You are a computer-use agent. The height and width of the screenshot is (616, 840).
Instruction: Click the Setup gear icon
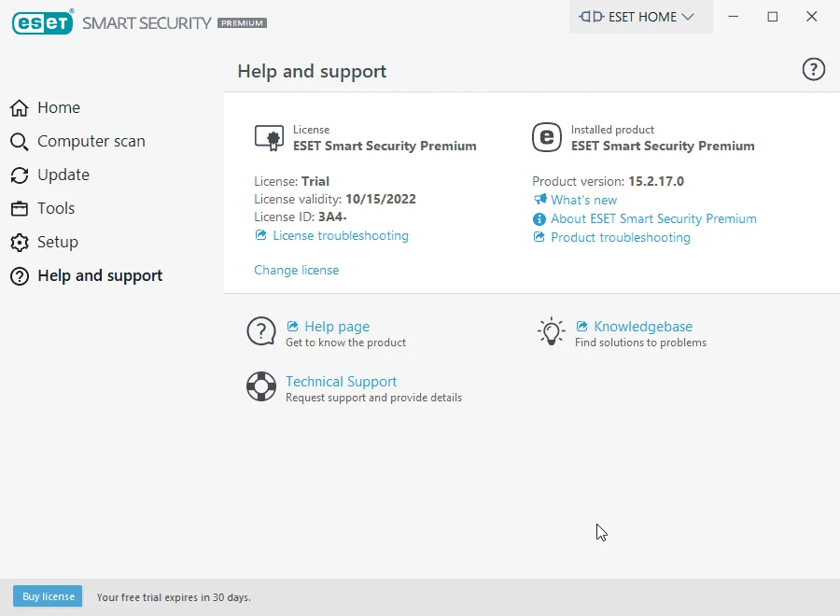point(20,242)
